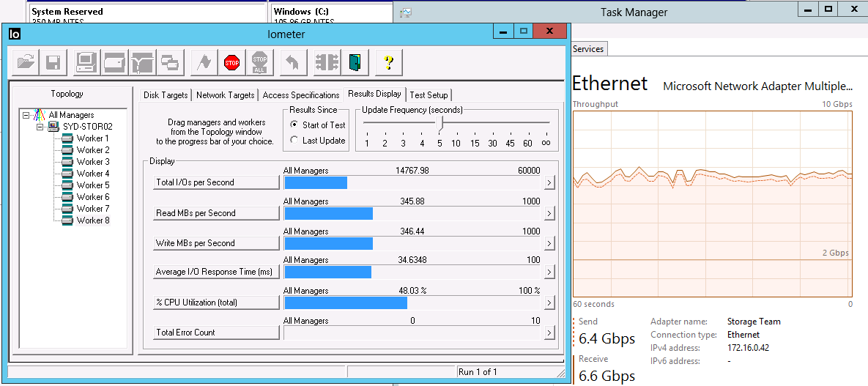
Task: Select the Results Display tab
Action: click(x=375, y=94)
